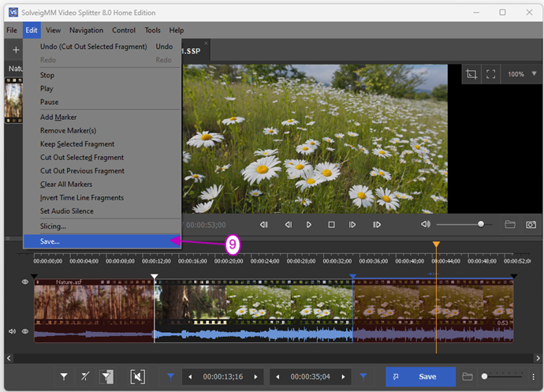Choose Remove Marker(s) entry
This screenshot has width=544, height=392.
click(x=102, y=131)
